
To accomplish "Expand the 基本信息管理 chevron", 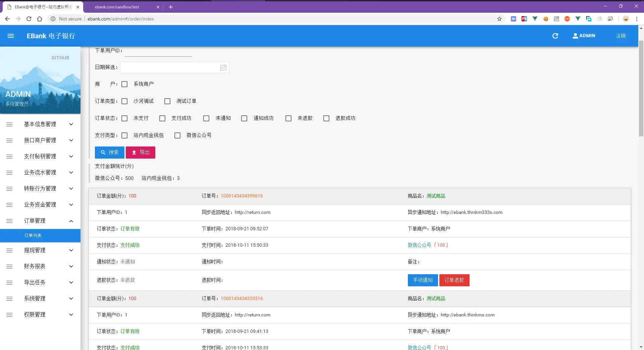I will pos(71,124).
